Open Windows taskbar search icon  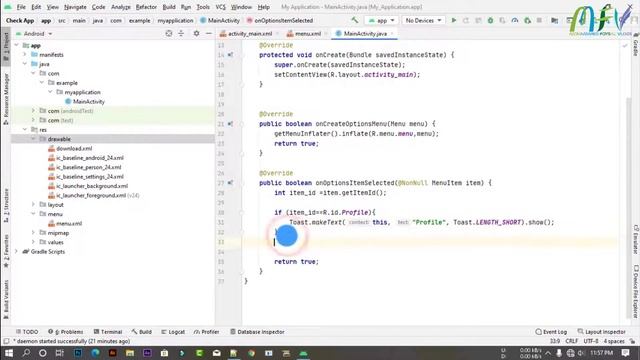[x=26, y=353]
